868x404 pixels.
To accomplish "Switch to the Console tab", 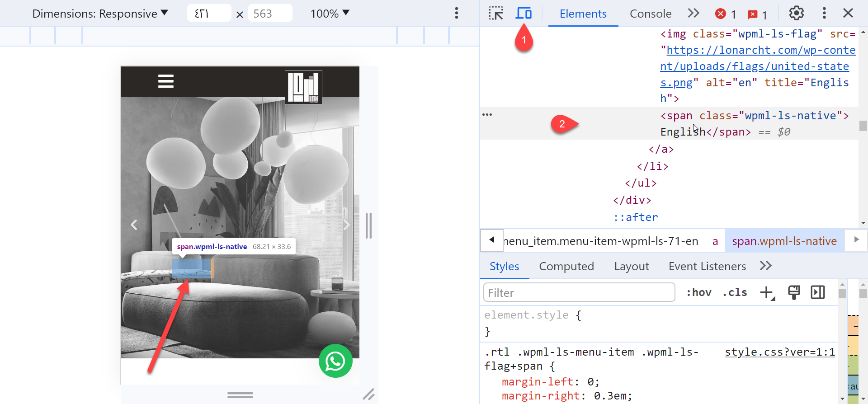I will click(651, 14).
